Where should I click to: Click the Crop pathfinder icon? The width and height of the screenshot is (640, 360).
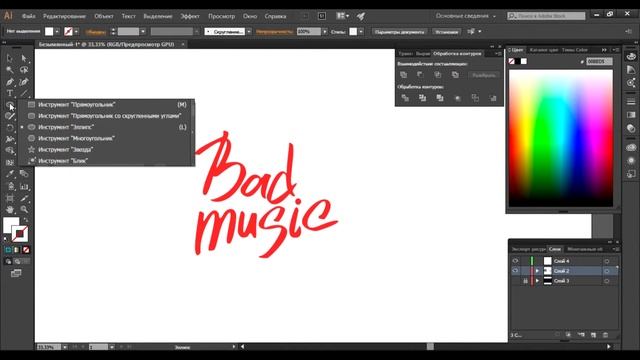[x=458, y=98]
